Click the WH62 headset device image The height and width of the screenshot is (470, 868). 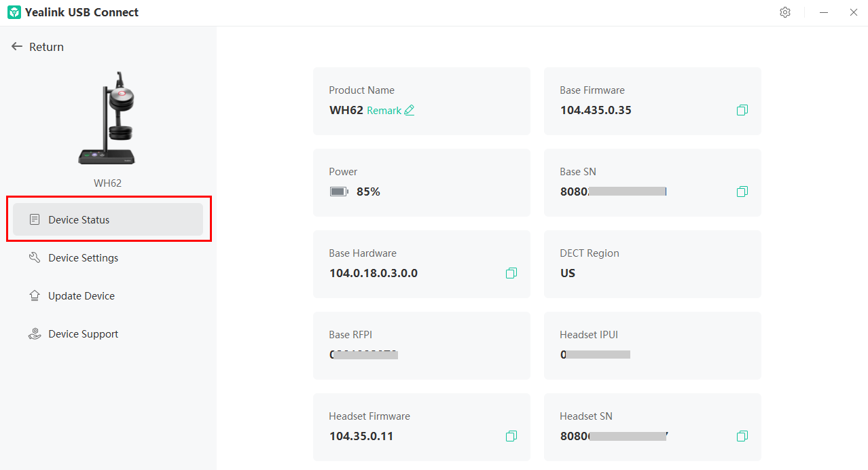tap(107, 118)
